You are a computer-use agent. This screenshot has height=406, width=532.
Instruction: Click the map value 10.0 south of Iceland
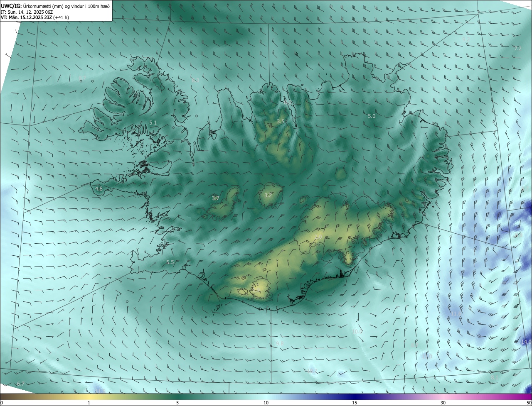point(357,332)
